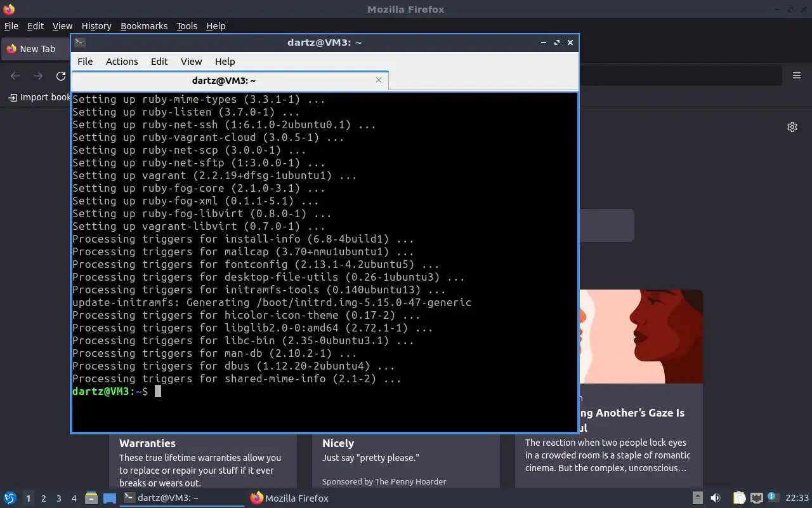Image resolution: width=812 pixels, height=508 pixels.
Task: Click 'Processing triggers for man-db' line
Action: (214, 353)
